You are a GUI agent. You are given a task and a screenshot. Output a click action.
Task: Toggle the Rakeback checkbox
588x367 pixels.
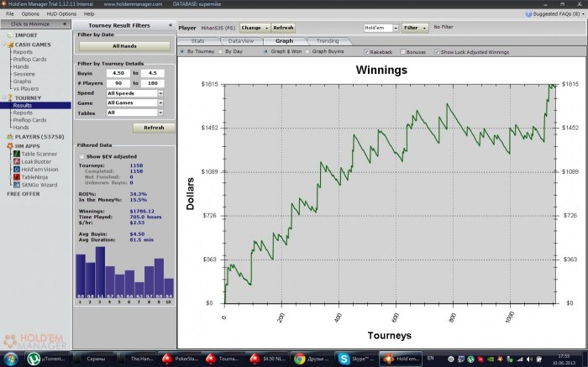point(367,52)
